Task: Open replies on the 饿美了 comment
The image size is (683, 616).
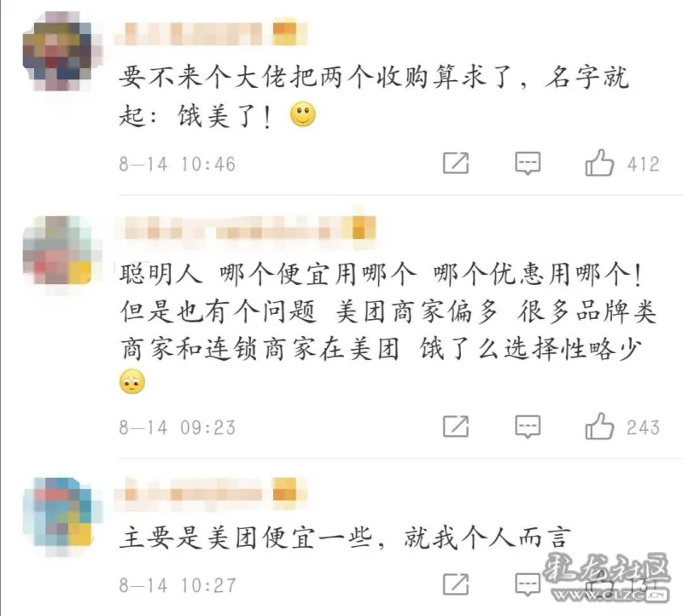Action: 528,164
